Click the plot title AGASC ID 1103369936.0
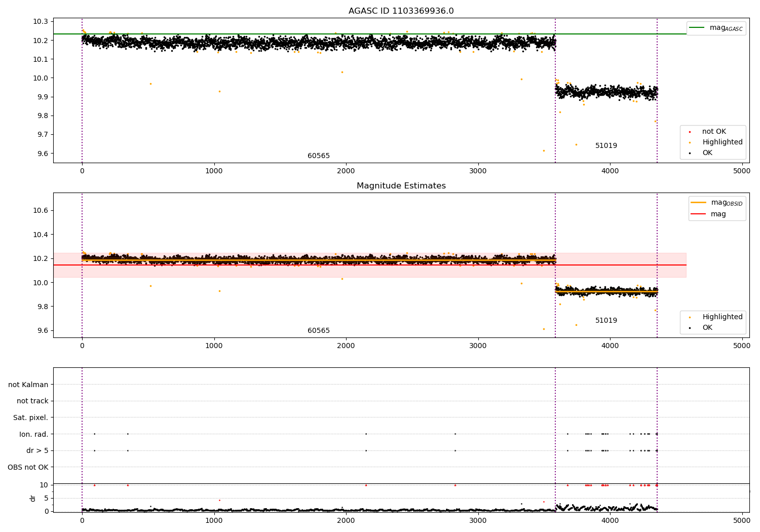 point(401,11)
